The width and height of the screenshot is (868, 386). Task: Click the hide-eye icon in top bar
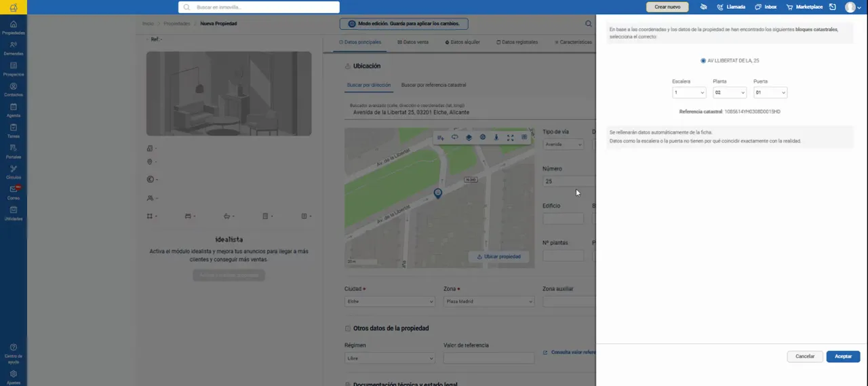click(x=703, y=7)
